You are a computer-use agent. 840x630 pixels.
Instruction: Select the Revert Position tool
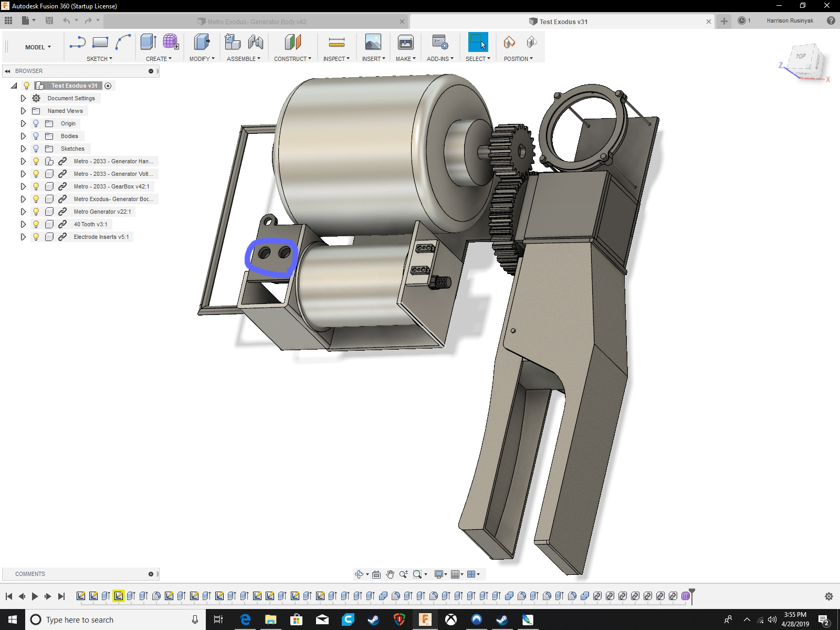point(532,42)
